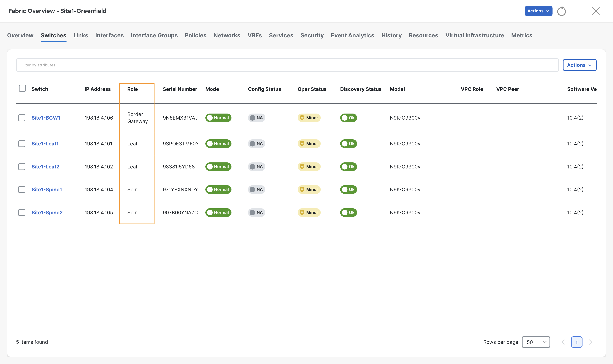This screenshot has height=364, width=613.
Task: Click the Normal mode badge for Site1-Leaf1
Action: 218,143
